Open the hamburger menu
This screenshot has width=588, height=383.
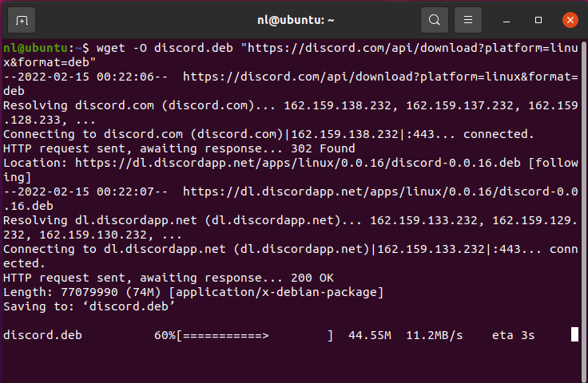point(468,20)
